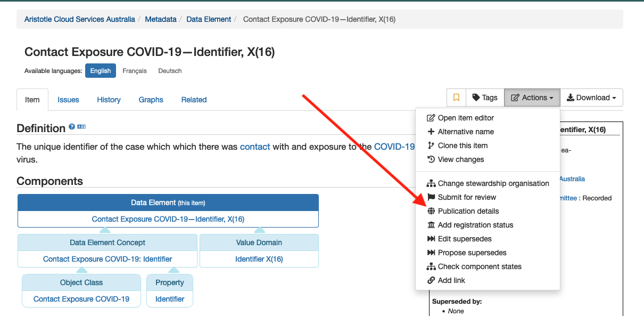Select Clone this item option
The height and width of the screenshot is (316, 644).
[x=463, y=145]
